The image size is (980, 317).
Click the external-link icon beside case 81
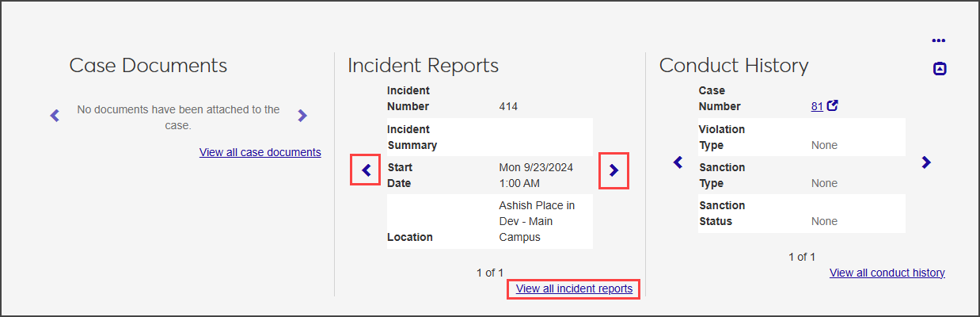832,105
